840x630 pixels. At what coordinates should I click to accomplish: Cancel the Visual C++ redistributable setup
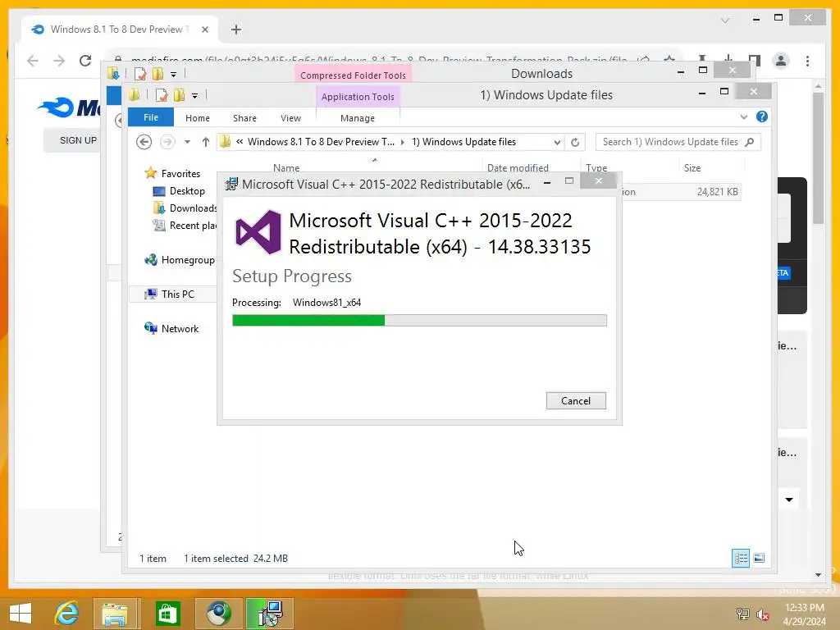[576, 400]
